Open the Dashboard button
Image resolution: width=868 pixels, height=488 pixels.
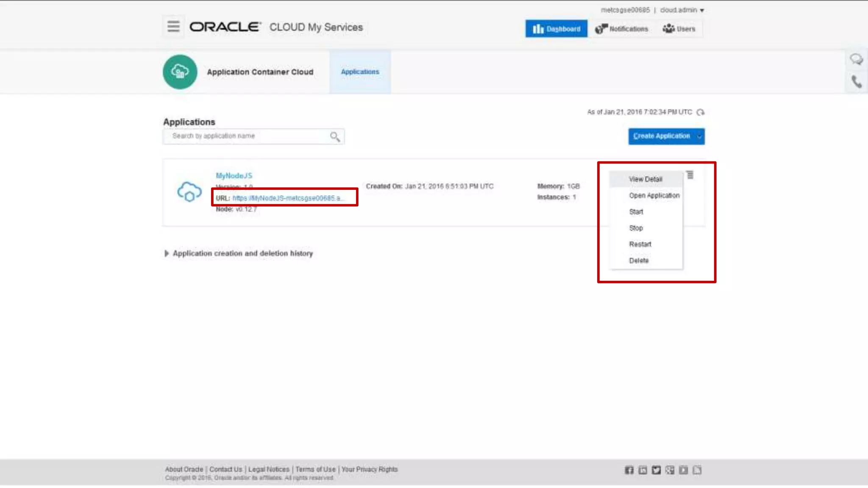(x=556, y=29)
